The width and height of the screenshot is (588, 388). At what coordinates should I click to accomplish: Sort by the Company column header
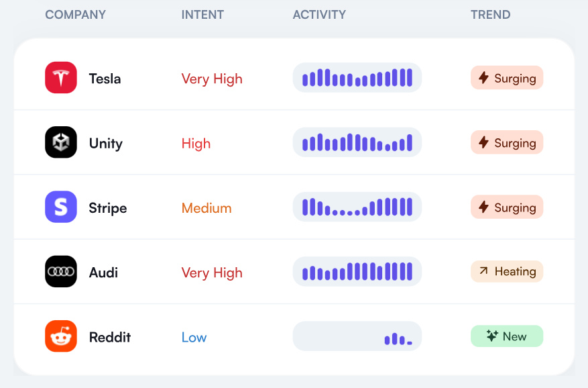click(75, 15)
